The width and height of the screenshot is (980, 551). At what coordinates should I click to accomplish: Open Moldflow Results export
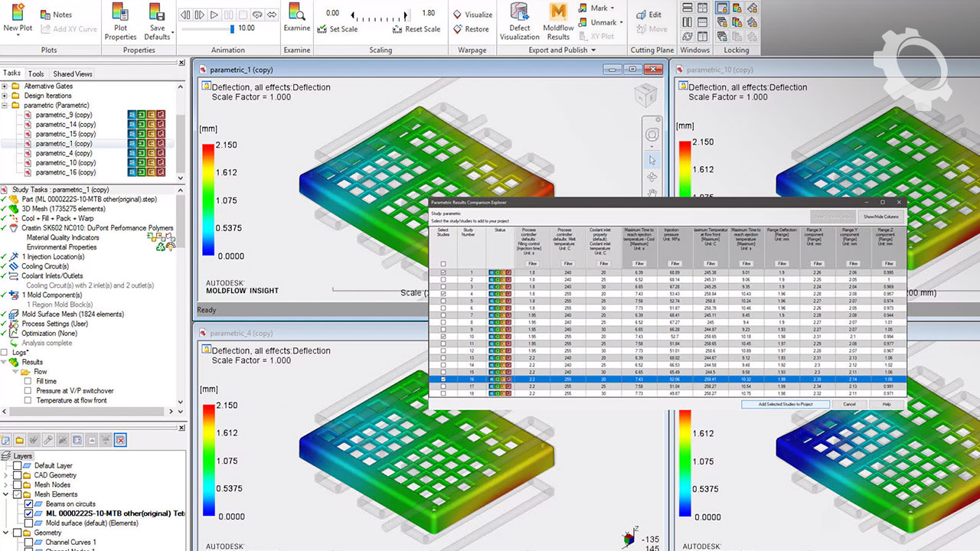pos(558,21)
